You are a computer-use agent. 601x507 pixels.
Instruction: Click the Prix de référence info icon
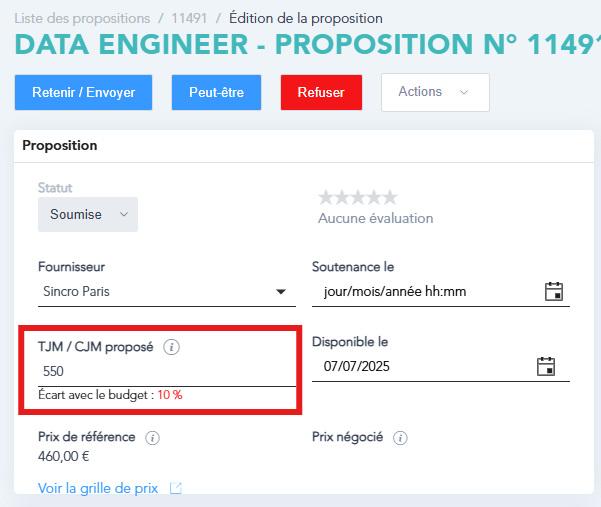pyautogui.click(x=153, y=438)
